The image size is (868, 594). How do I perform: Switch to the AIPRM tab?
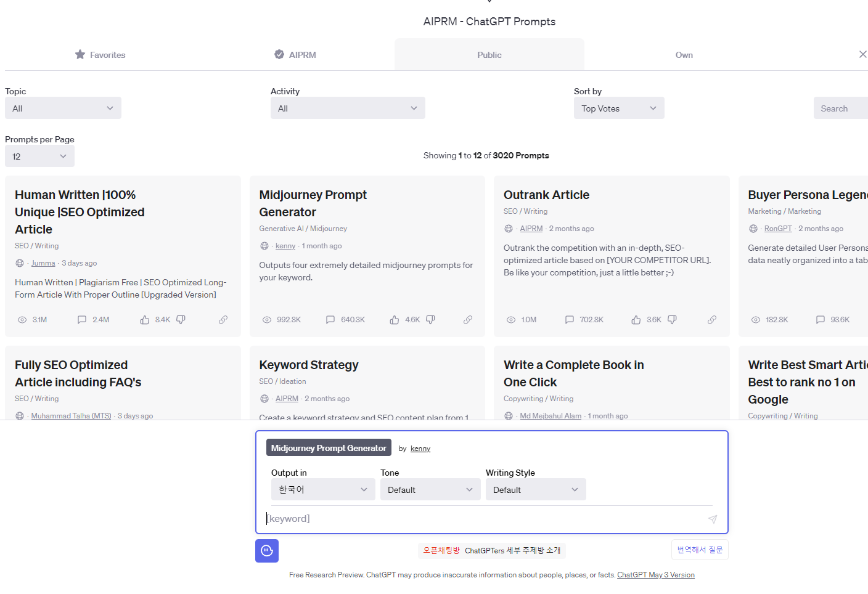click(295, 55)
